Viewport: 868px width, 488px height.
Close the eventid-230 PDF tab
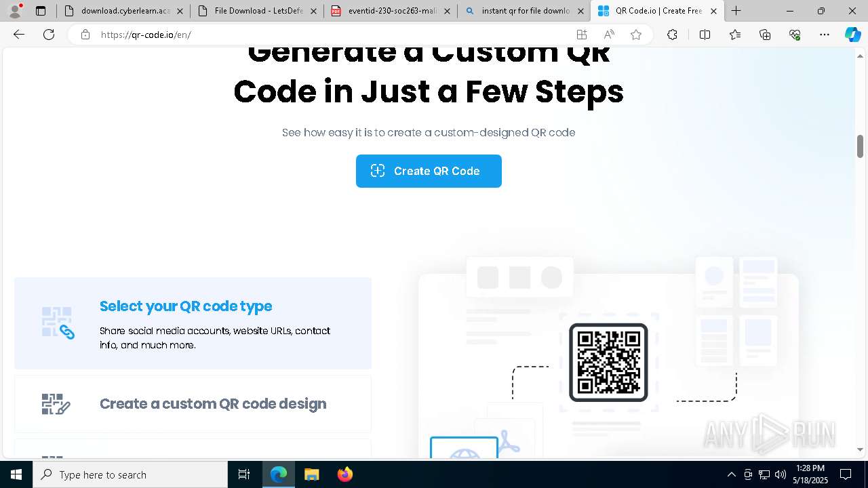click(447, 11)
